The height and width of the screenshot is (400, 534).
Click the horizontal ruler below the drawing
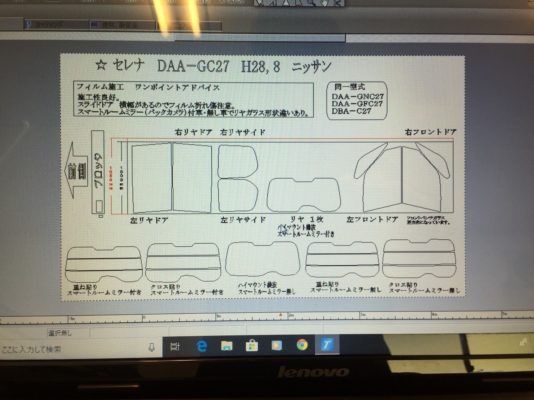coord(267,317)
